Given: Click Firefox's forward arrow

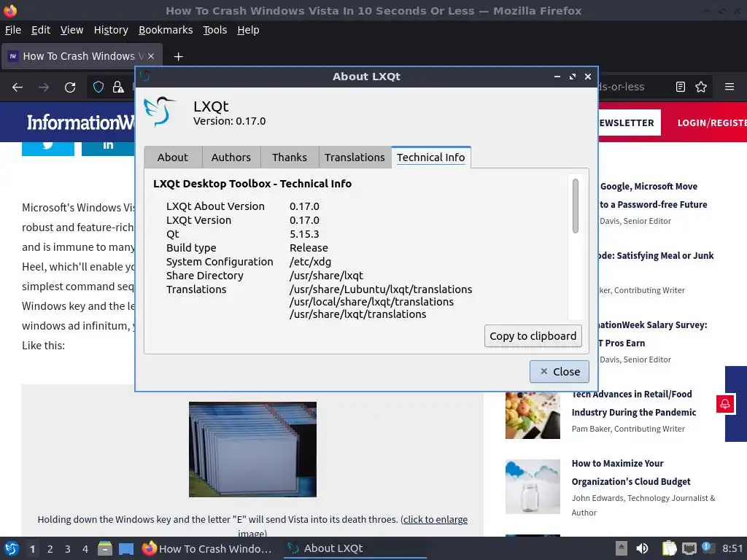Looking at the screenshot, I should coord(44,87).
